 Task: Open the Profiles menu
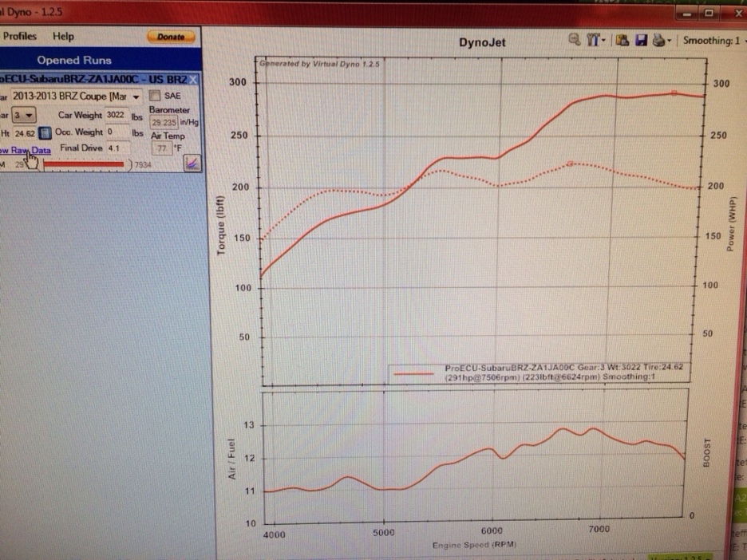pyautogui.click(x=20, y=36)
